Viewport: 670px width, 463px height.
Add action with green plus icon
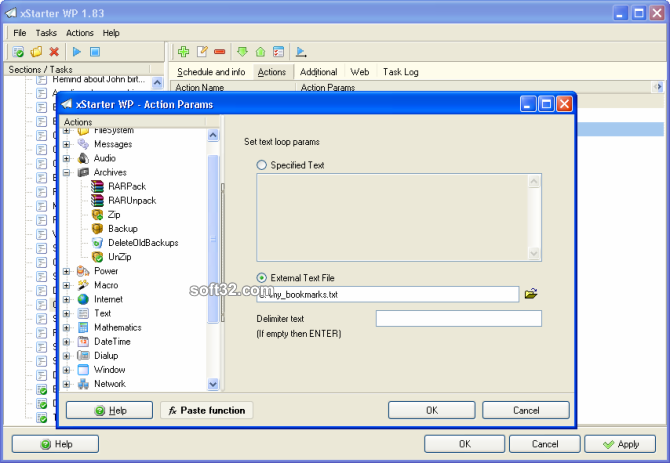click(184, 52)
